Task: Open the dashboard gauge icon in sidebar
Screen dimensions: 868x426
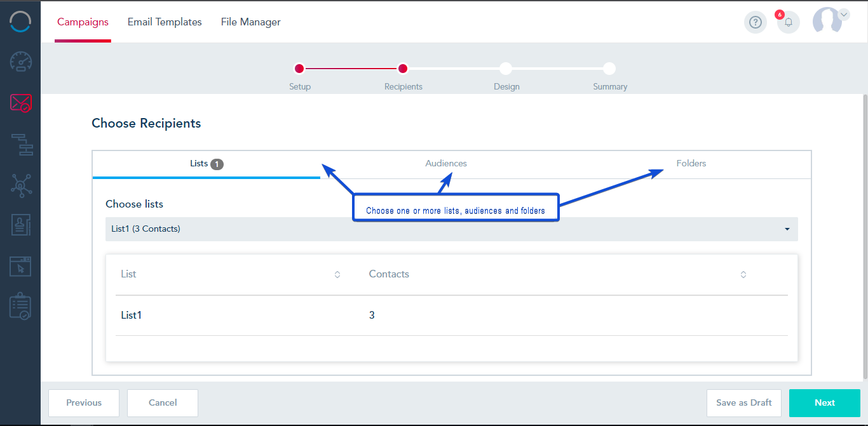Action: (x=20, y=62)
